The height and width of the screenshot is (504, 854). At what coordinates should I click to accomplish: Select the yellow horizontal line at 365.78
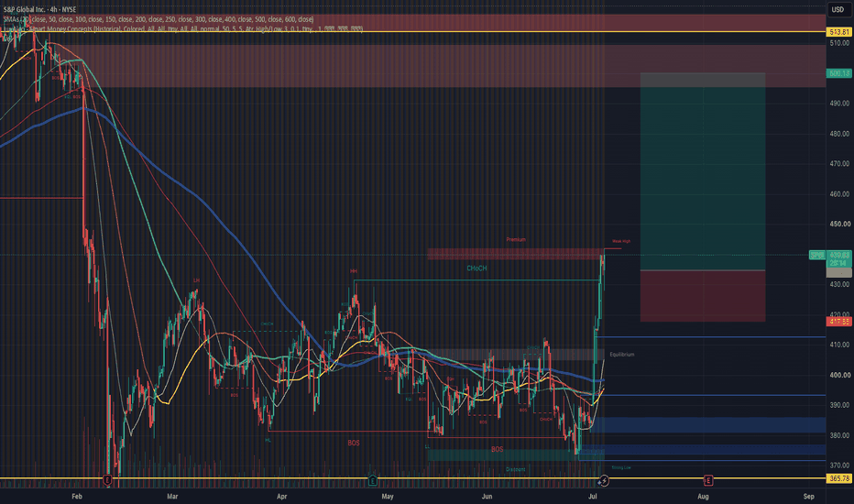pos(413,478)
